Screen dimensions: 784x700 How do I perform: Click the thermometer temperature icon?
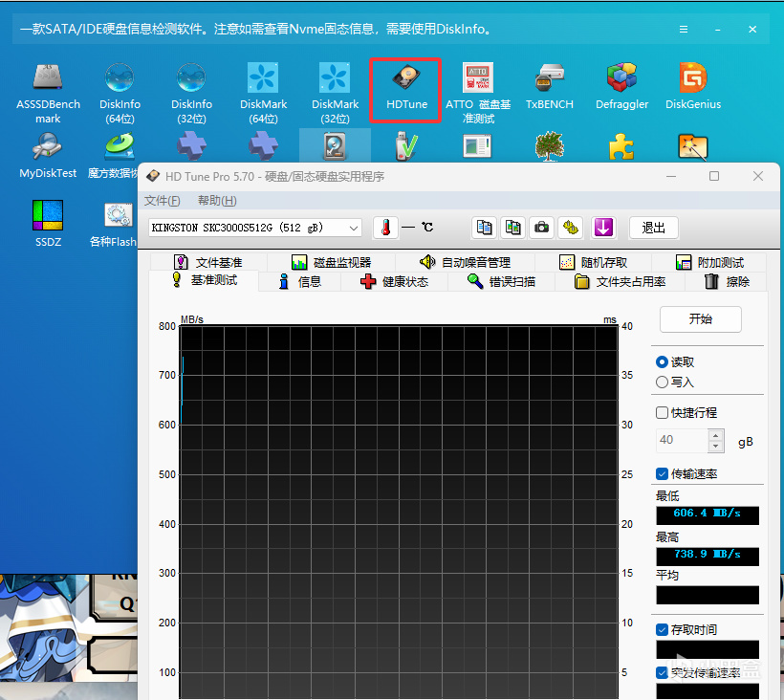point(385,228)
